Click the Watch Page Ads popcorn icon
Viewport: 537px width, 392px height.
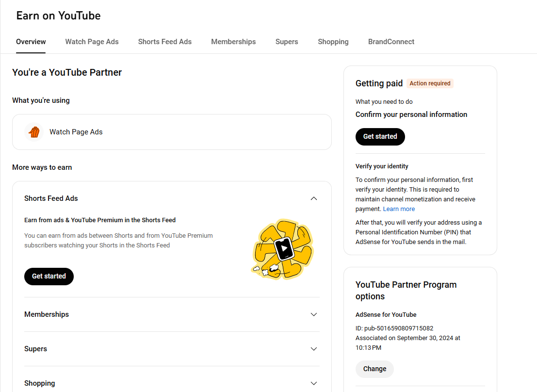34,132
